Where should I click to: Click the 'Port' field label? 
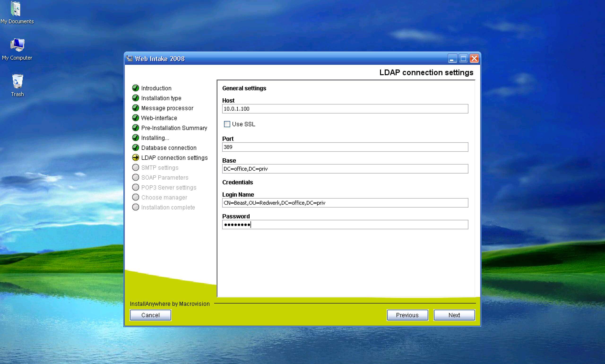[228, 139]
